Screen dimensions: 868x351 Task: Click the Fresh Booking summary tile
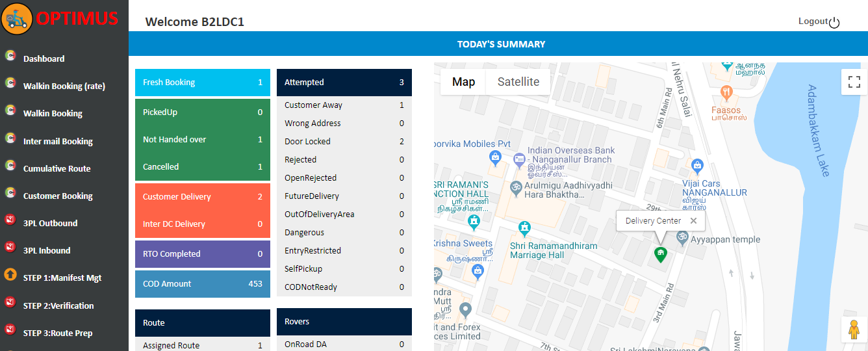pos(202,83)
